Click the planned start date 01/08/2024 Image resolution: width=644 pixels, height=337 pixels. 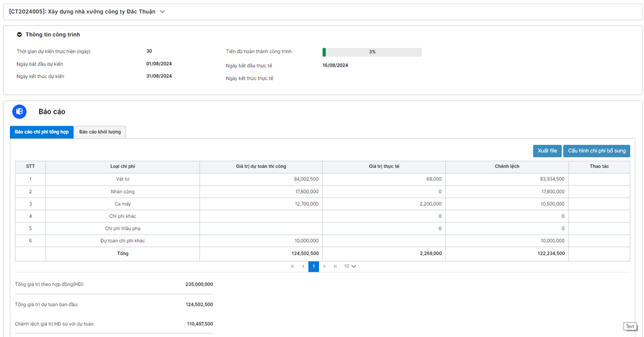coord(159,63)
